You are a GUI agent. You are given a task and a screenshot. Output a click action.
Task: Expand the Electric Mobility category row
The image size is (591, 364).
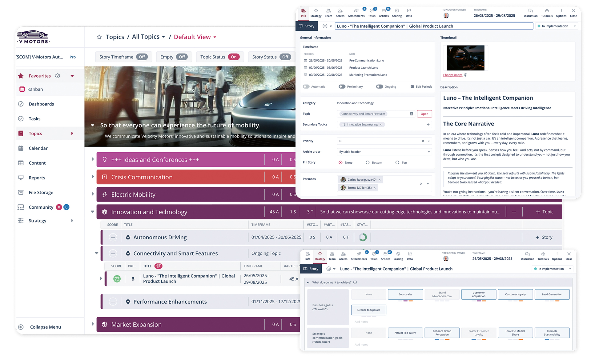[x=93, y=194]
